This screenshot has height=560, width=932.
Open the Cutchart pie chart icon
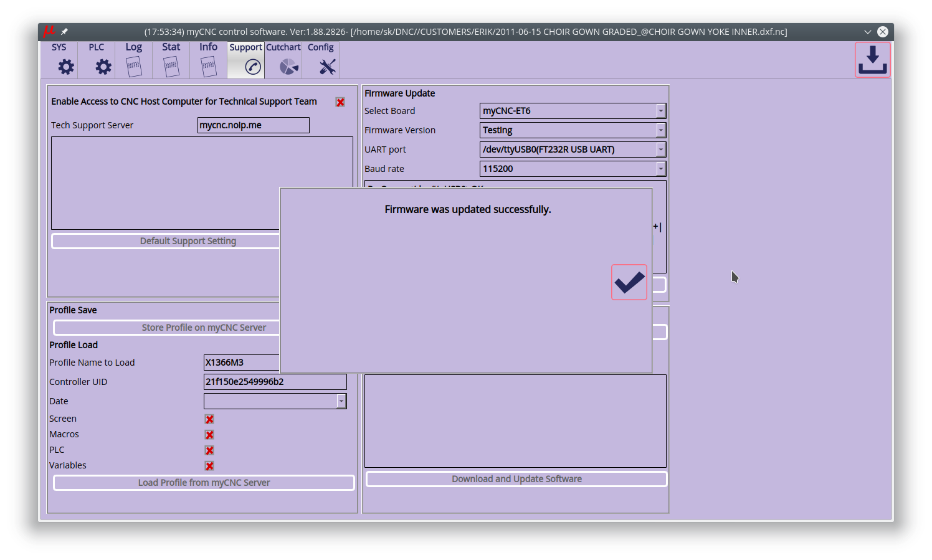tap(288, 66)
